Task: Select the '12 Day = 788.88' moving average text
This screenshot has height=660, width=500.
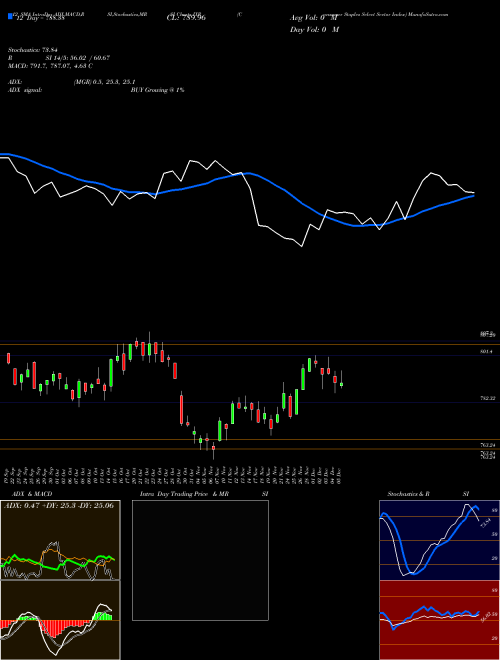Action: coord(39,18)
